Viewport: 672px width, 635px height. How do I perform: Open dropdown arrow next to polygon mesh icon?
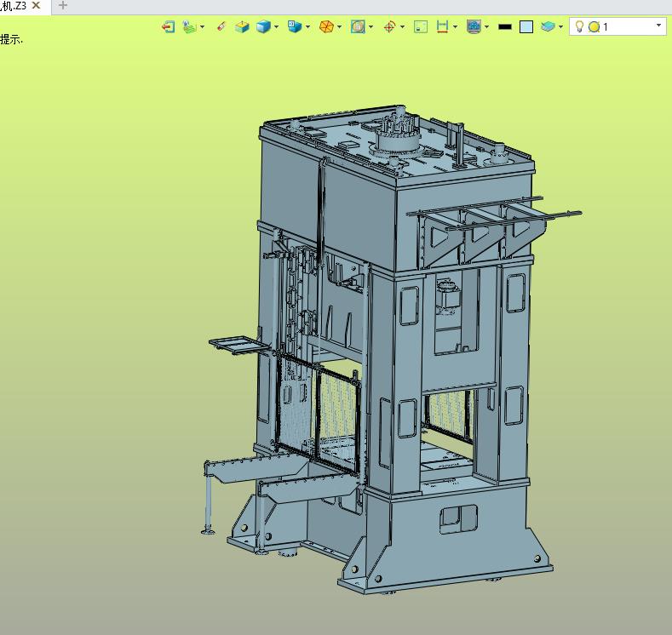coord(339,27)
